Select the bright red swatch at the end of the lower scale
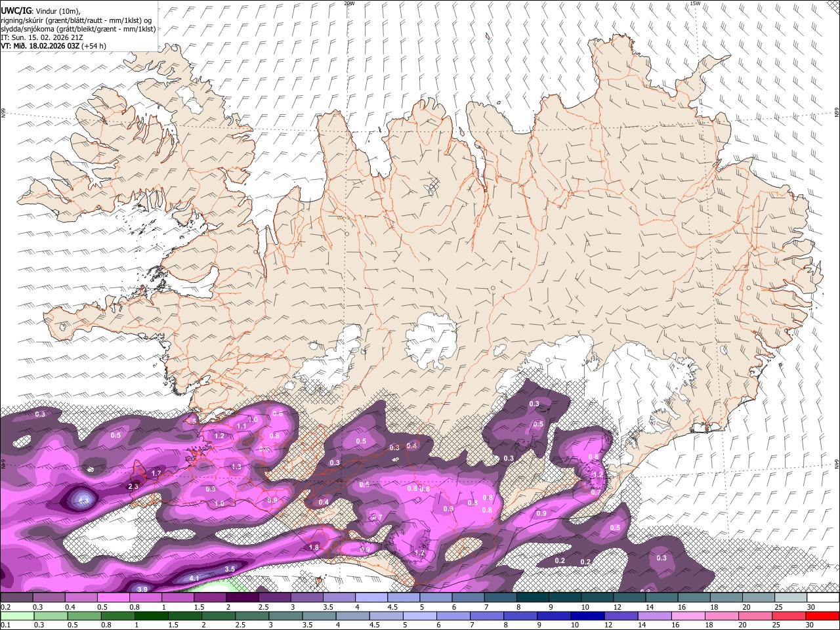 pyautogui.click(x=823, y=616)
